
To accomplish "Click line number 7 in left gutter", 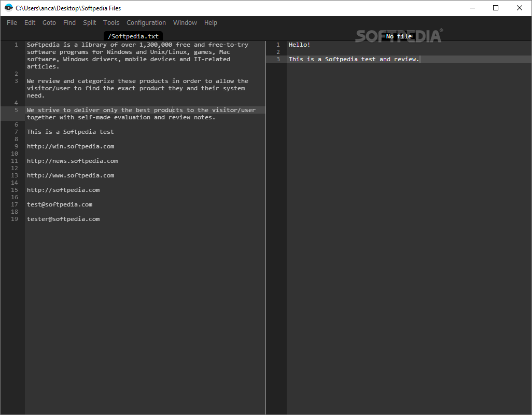I will point(16,132).
